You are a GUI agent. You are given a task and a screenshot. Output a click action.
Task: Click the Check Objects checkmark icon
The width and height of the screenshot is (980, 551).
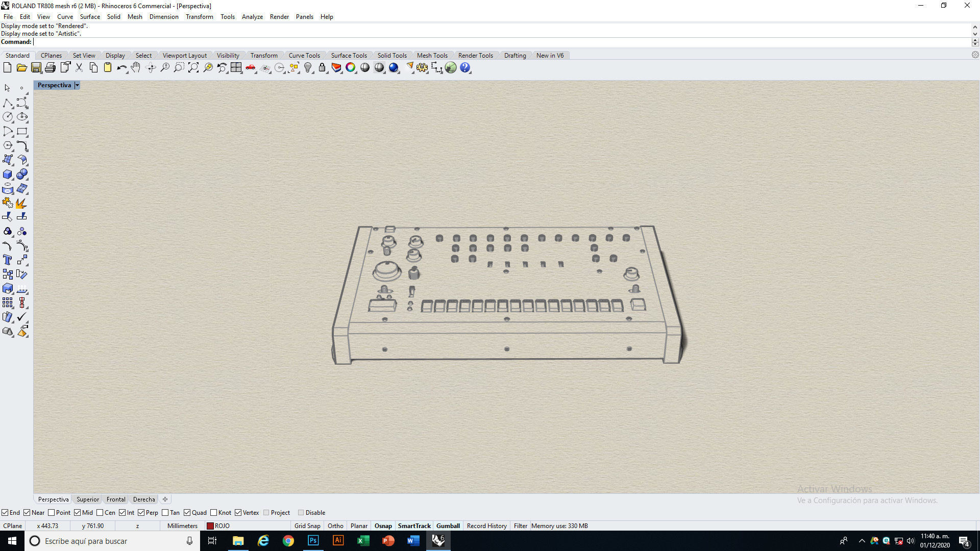tap(22, 317)
